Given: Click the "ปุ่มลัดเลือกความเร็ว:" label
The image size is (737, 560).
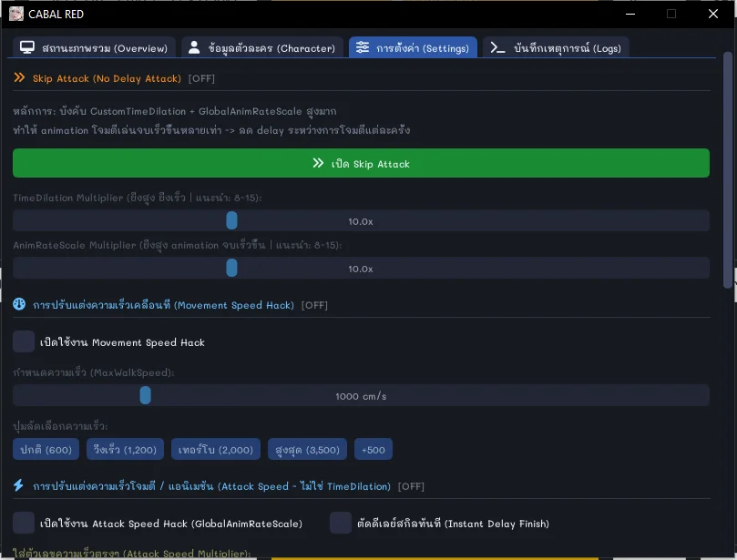Looking at the screenshot, I should click(x=60, y=426).
